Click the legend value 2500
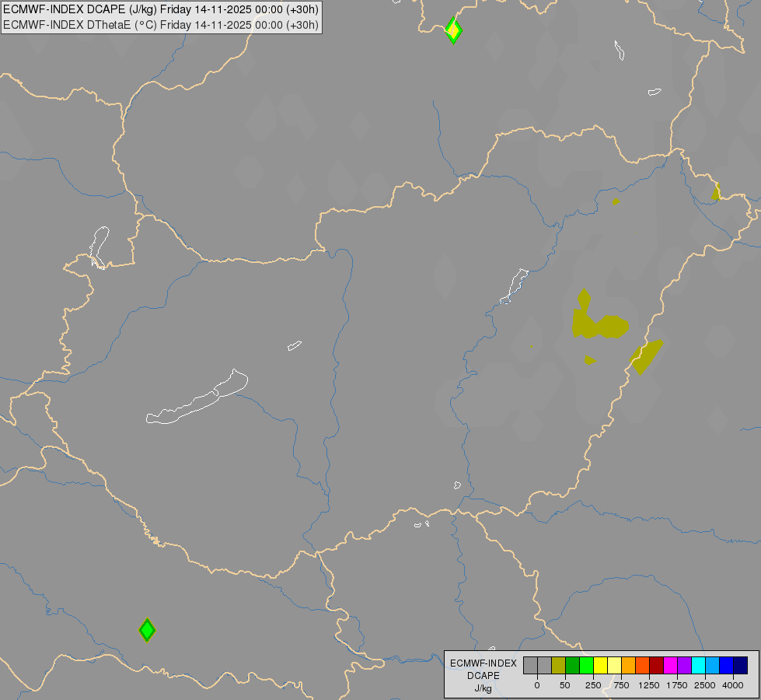This screenshot has height=700, width=761. pyautogui.click(x=705, y=685)
